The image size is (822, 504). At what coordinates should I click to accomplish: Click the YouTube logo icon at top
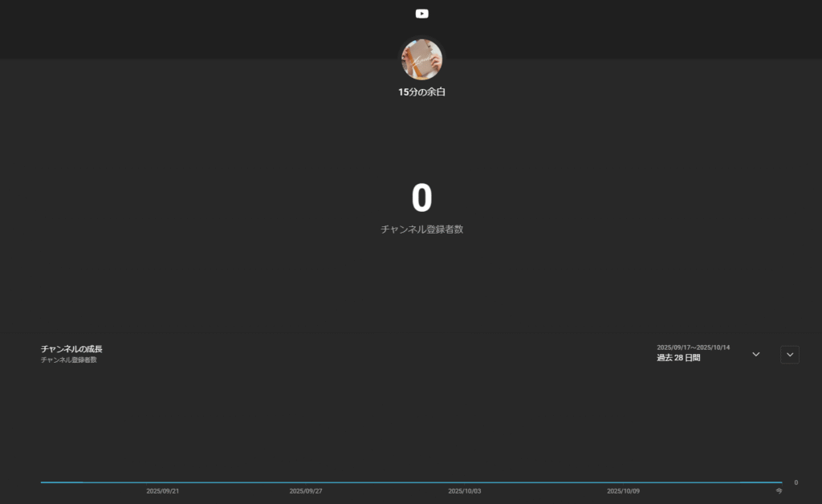[x=421, y=13]
